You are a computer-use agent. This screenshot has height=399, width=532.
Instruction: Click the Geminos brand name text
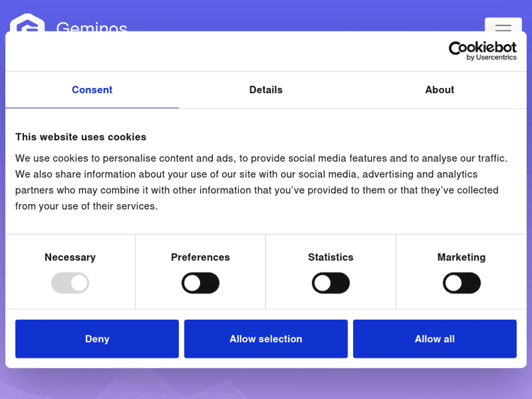tap(92, 27)
